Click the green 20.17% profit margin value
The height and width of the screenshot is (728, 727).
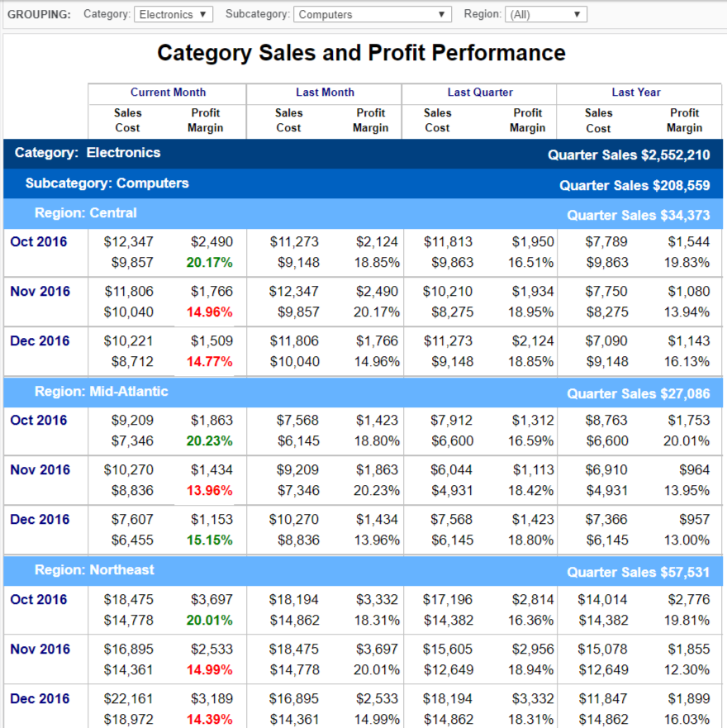coord(210,263)
